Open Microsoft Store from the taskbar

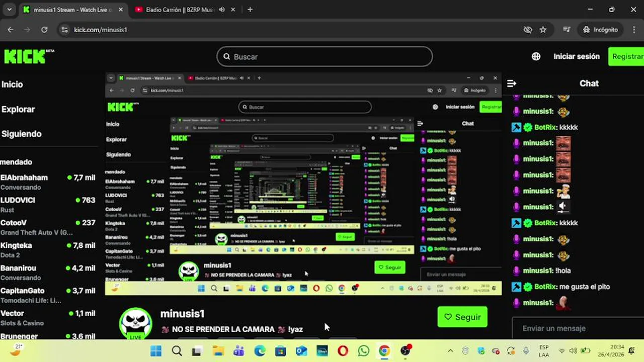point(280,351)
